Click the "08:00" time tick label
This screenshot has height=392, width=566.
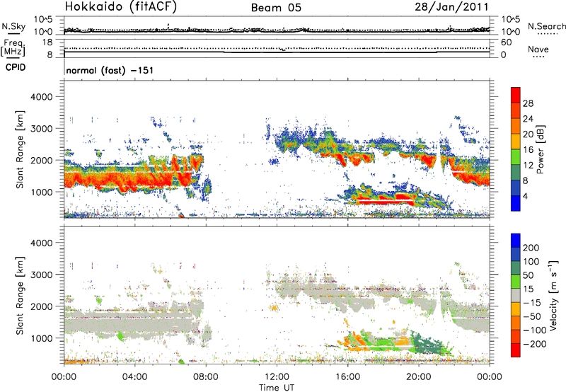tap(206, 377)
